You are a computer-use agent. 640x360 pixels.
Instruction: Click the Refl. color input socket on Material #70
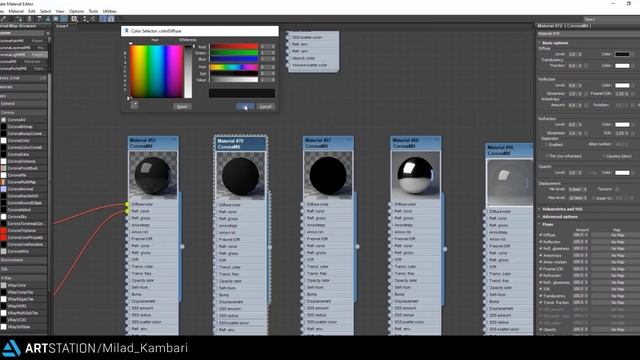click(216, 212)
